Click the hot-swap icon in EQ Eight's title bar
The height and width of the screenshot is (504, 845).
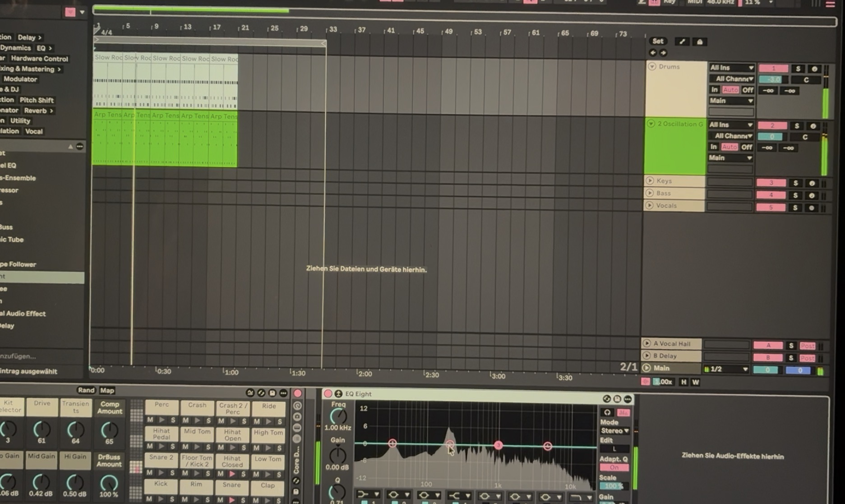point(607,399)
